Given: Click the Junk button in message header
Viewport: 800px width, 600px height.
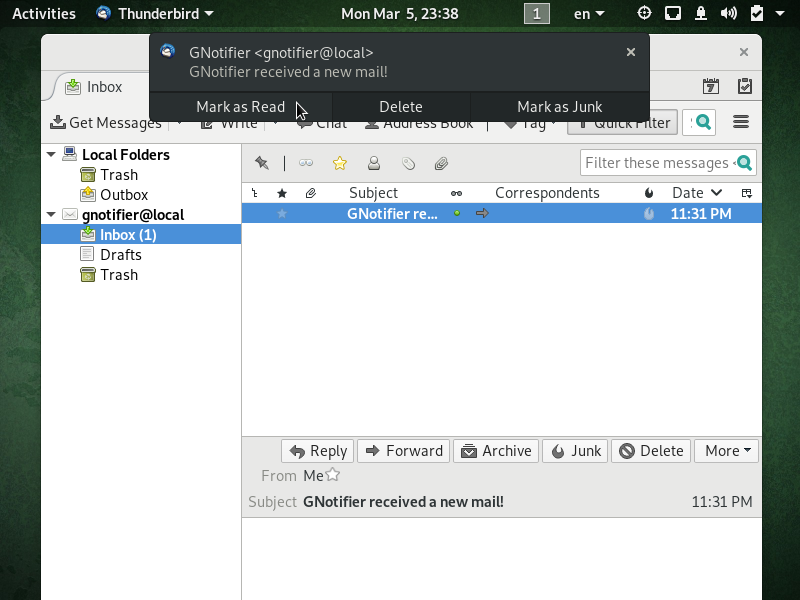Looking at the screenshot, I should (x=575, y=451).
